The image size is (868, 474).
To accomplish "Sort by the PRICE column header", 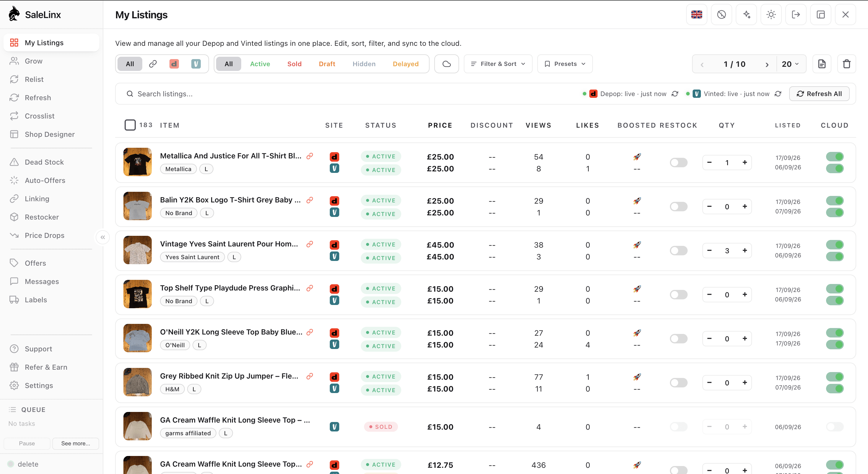I will [x=440, y=125].
